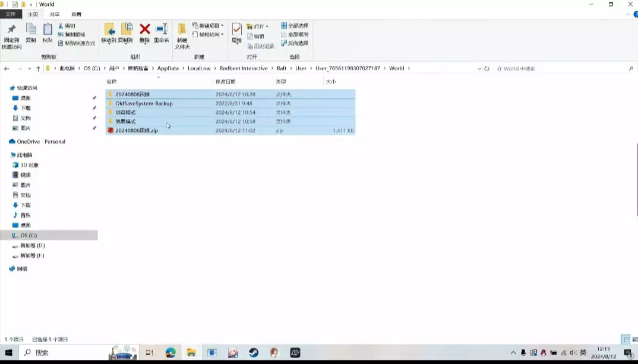Click the World search input box
Image resolution: width=638 pixels, height=364 pixels.
pos(564,68)
